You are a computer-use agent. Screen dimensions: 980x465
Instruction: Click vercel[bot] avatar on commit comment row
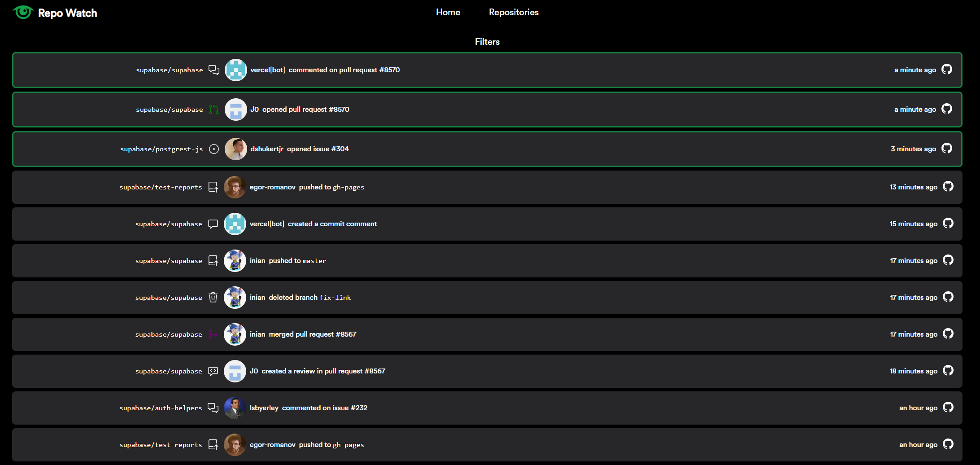[235, 224]
